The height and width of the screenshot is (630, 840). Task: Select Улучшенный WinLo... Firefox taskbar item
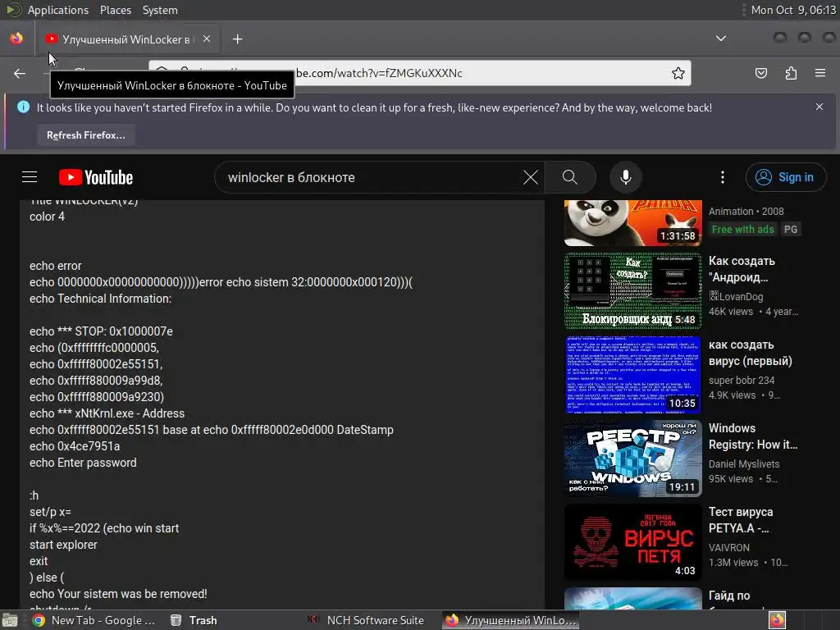(x=511, y=620)
